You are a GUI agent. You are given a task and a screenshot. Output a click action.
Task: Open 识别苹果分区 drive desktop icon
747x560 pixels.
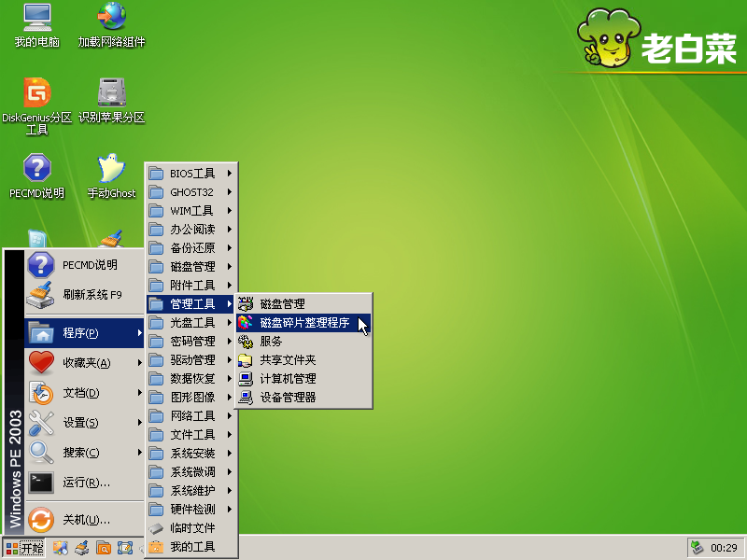pyautogui.click(x=111, y=101)
